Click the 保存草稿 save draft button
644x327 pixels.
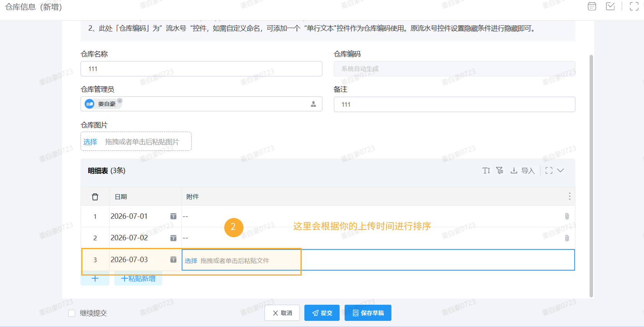(368, 313)
